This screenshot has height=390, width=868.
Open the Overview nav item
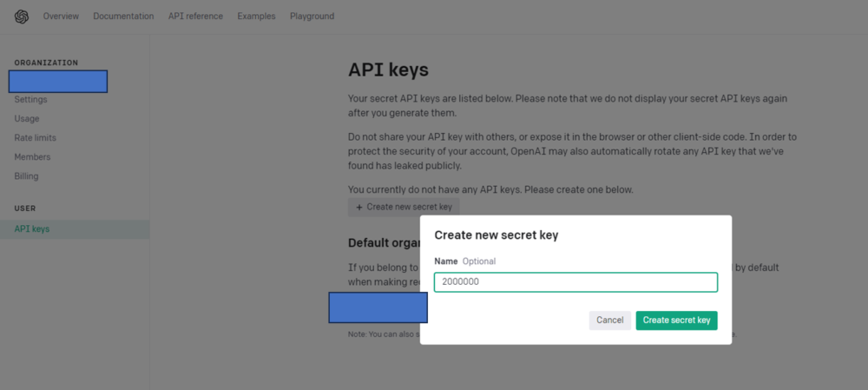point(61,17)
